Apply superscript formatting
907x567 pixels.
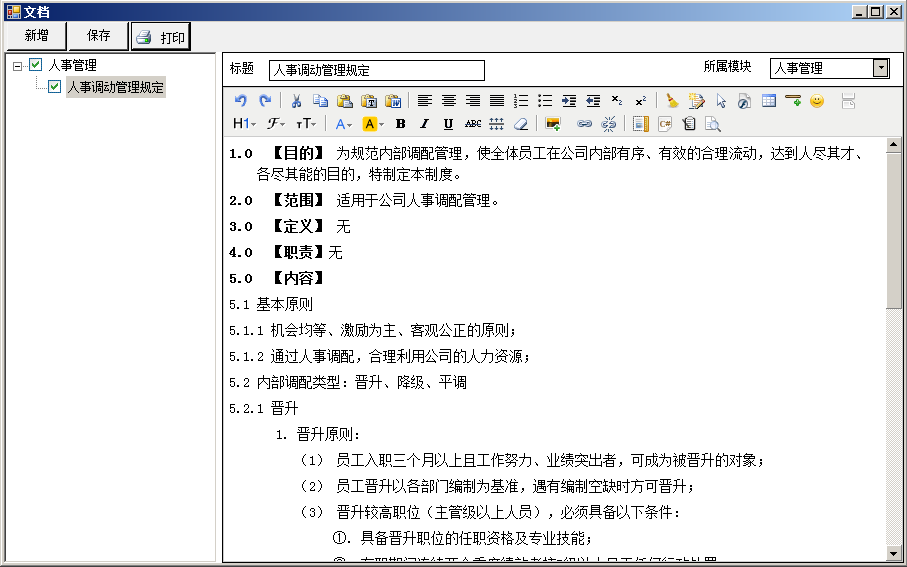(641, 101)
